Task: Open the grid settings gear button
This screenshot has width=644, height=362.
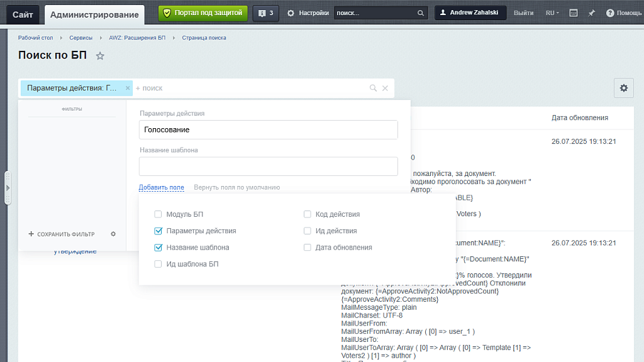Action: [623, 88]
